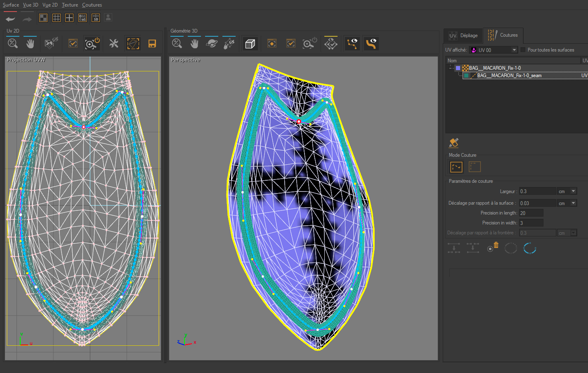This screenshot has height=373, width=588.
Task: Click the wireframe cube display icon
Action: click(250, 44)
